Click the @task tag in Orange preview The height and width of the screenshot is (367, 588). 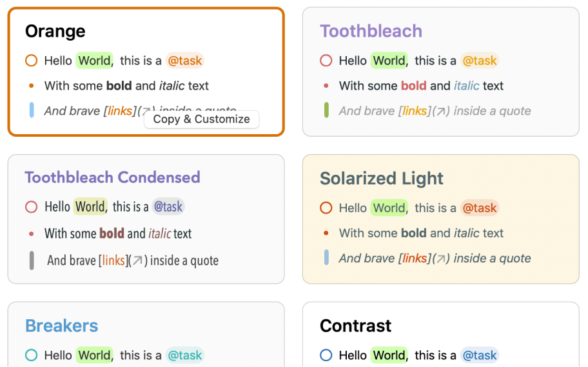click(x=185, y=61)
